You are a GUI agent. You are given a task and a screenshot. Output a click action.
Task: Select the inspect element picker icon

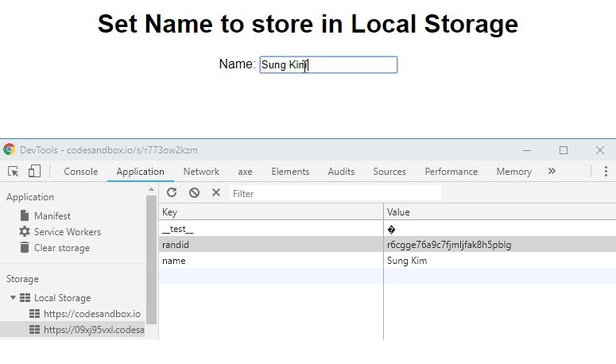coord(13,172)
